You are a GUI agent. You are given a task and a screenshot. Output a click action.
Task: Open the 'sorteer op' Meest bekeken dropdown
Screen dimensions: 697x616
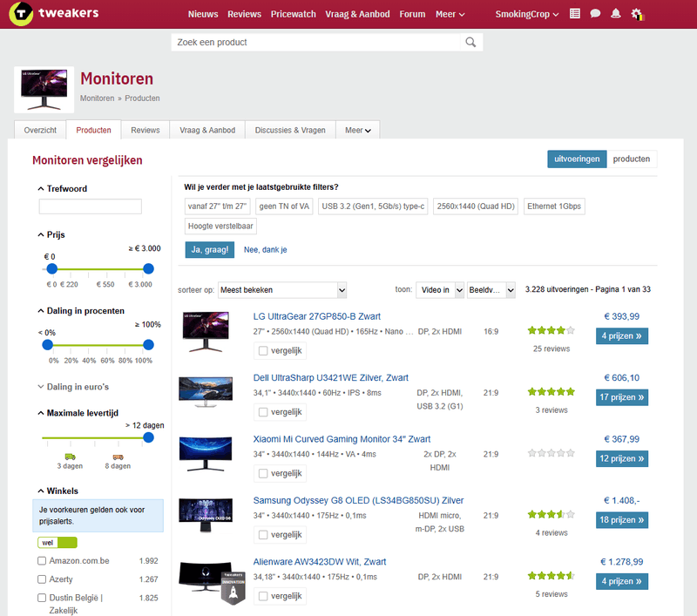(x=282, y=290)
